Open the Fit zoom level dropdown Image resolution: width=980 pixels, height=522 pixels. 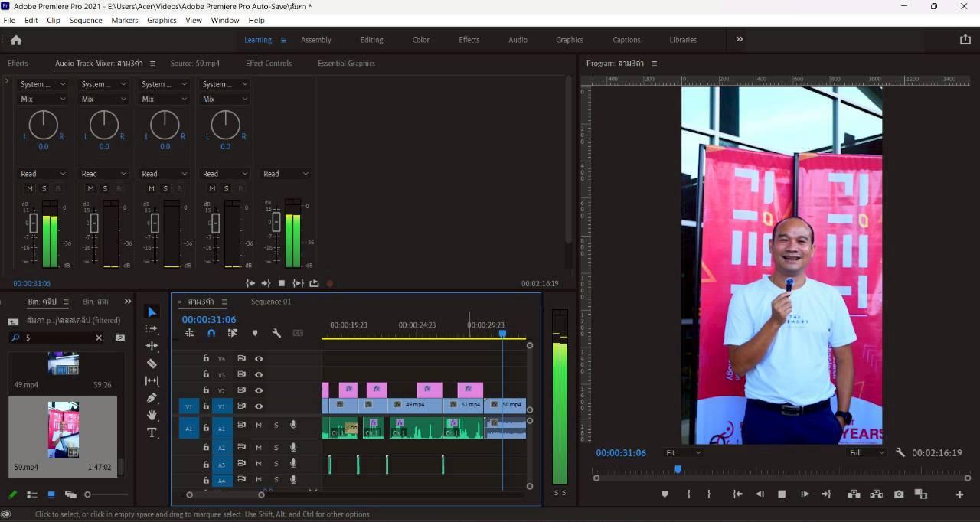click(683, 452)
